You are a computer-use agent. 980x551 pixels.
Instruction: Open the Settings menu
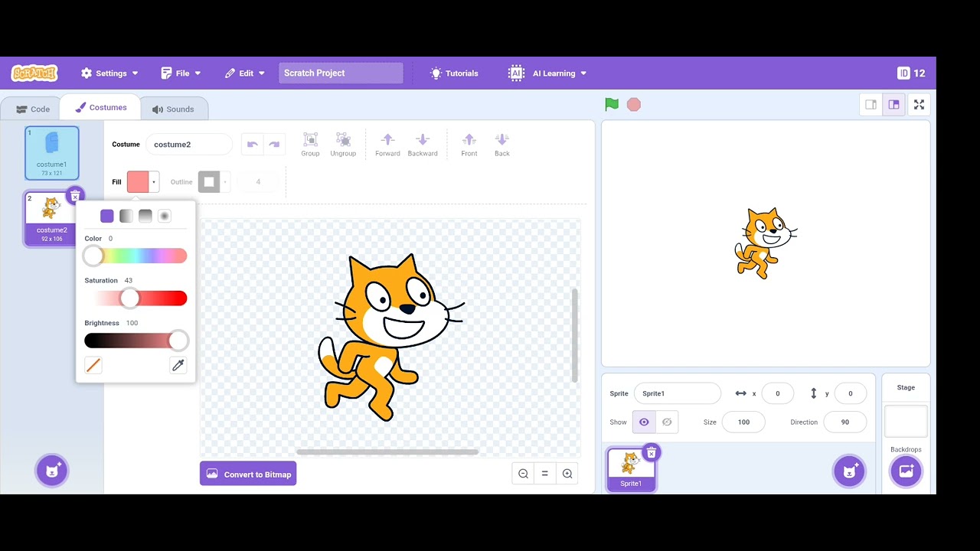[x=109, y=73]
